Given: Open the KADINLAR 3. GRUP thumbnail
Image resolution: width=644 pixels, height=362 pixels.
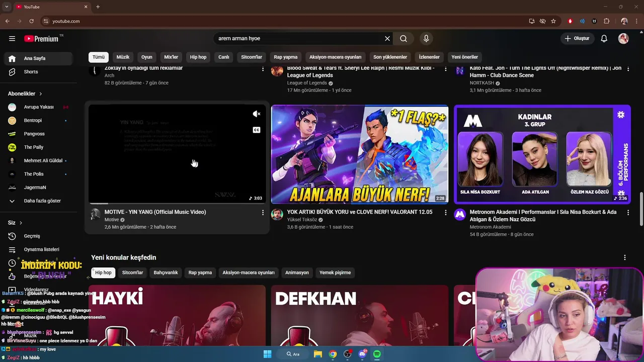Looking at the screenshot, I should pos(542,154).
